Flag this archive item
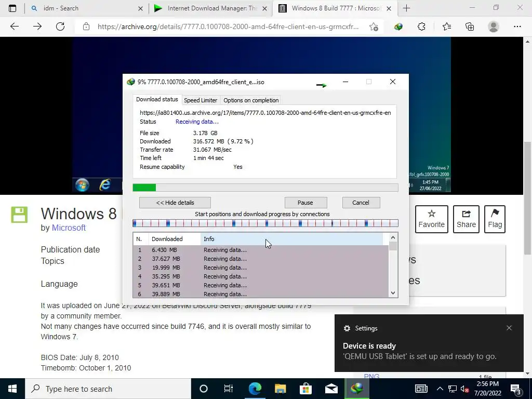The image size is (532, 399). [495, 219]
